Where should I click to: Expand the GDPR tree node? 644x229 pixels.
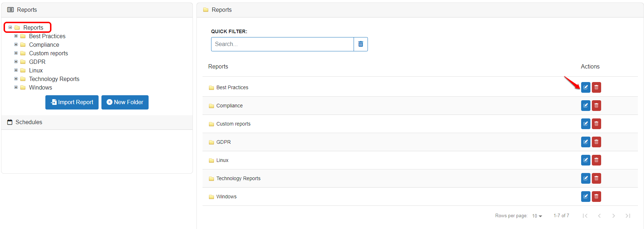(x=16, y=61)
